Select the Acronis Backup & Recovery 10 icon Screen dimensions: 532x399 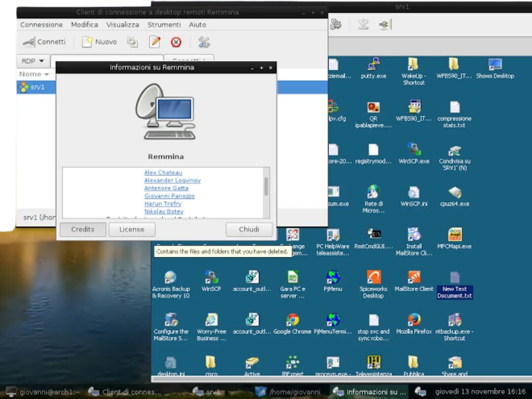pos(170,284)
